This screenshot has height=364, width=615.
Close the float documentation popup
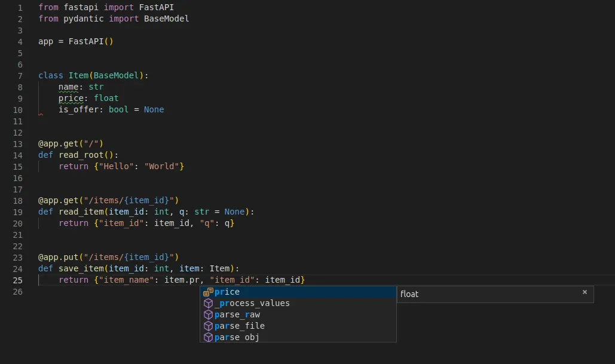[585, 293]
